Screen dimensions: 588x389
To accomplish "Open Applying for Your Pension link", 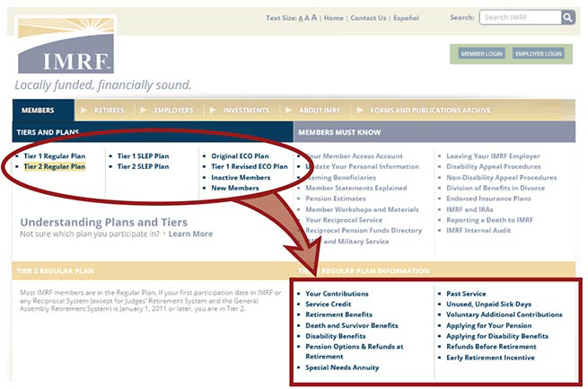I will (x=488, y=325).
